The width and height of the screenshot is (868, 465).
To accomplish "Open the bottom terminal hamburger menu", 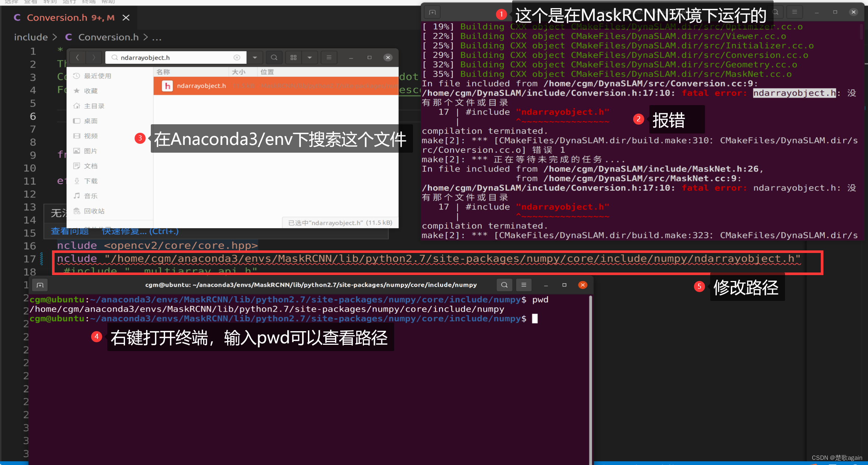I will click(x=524, y=285).
